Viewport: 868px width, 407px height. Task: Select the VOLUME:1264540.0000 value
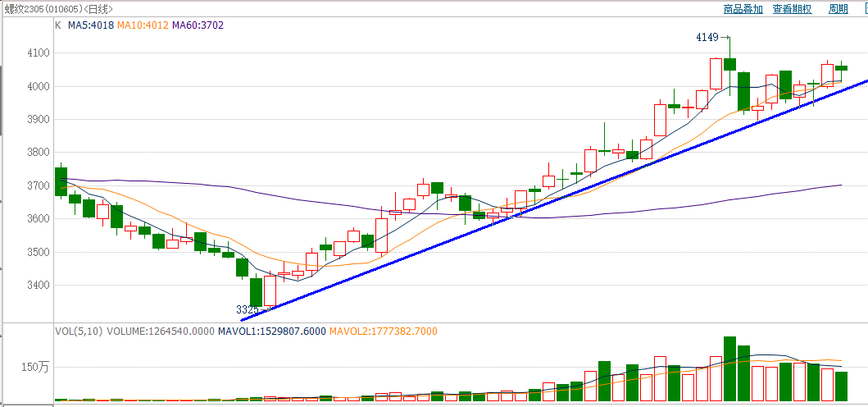160,332
